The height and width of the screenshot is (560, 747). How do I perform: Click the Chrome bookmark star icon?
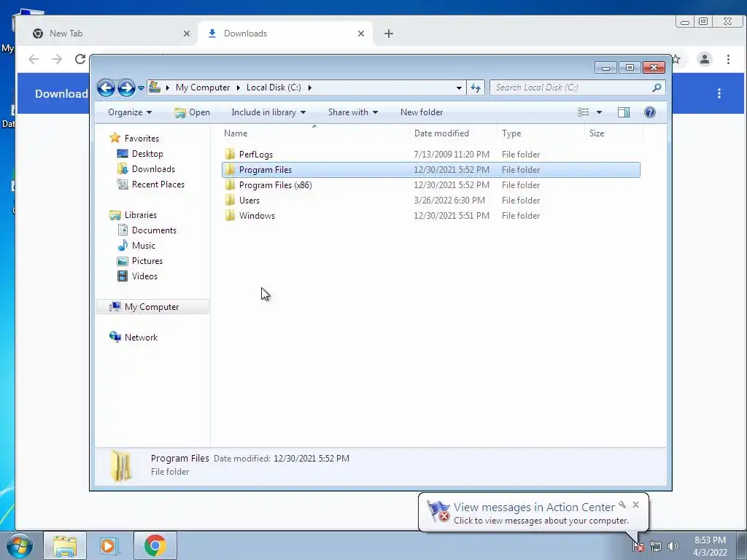pos(676,59)
